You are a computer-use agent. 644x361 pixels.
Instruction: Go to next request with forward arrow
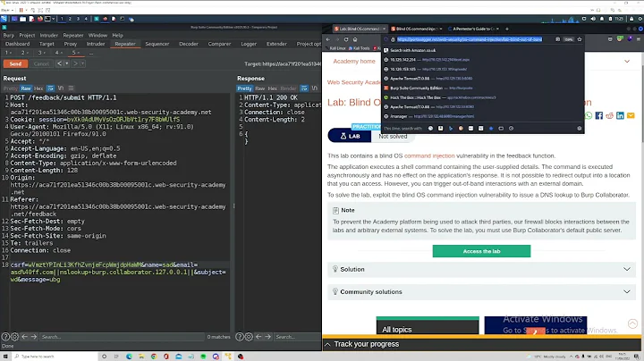coord(75,63)
